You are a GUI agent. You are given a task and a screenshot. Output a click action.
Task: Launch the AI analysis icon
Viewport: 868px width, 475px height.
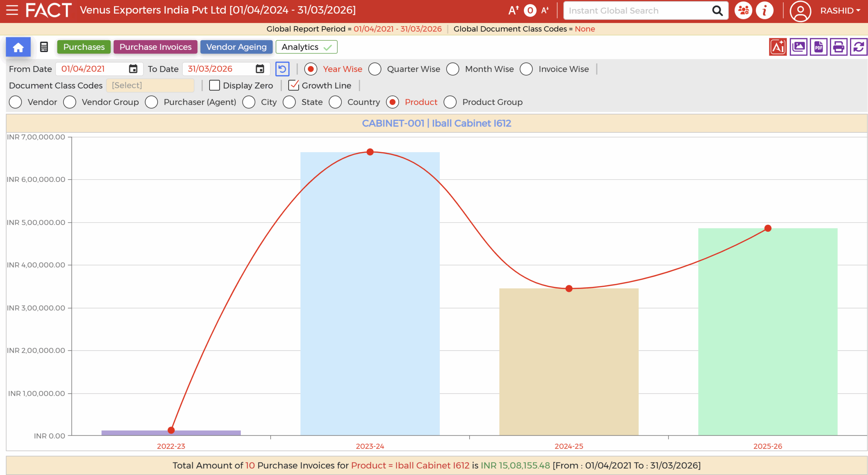pyautogui.click(x=778, y=47)
